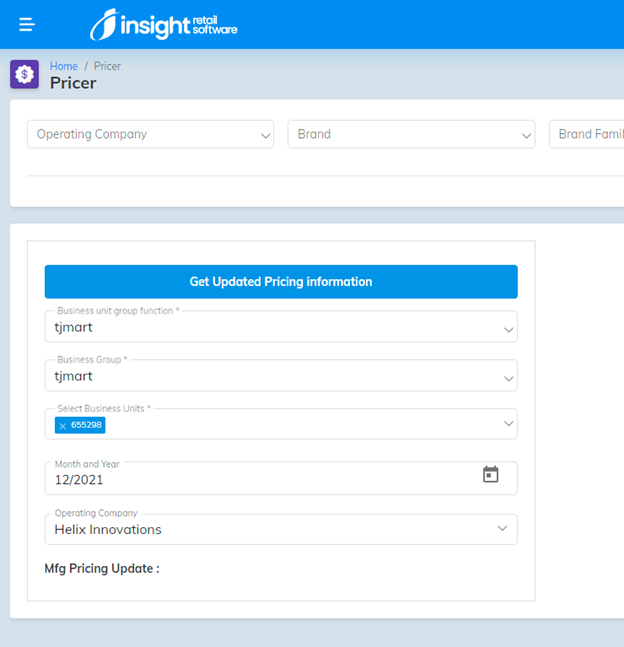Open the top Operating Company filter dropdown
Screen dimensions: 624x647
point(150,134)
